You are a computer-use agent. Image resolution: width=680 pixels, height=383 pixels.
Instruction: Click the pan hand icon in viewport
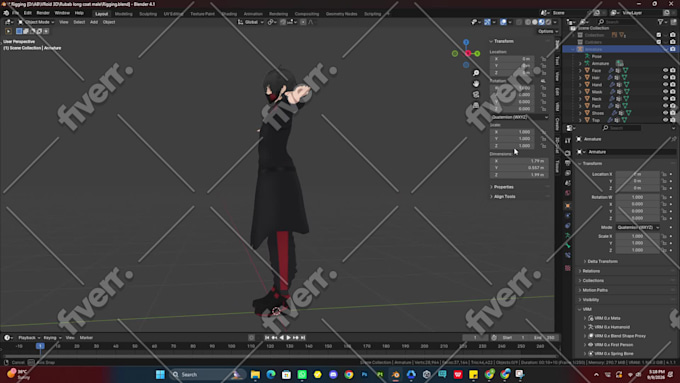click(476, 84)
